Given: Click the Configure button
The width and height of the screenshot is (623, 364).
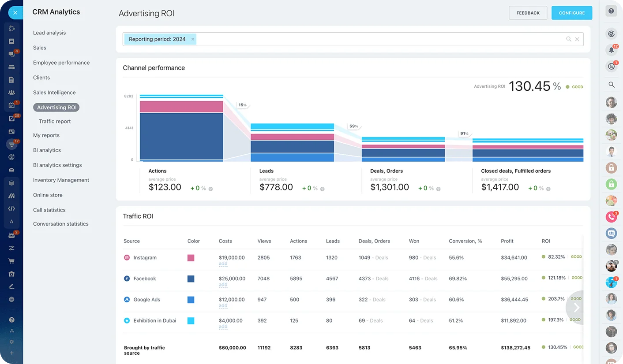Looking at the screenshot, I should pos(571,13).
